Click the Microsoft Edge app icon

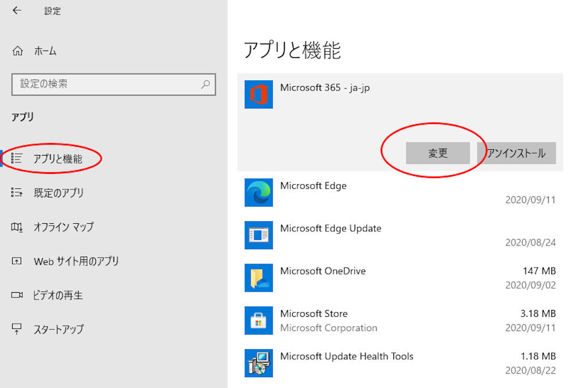pos(258,192)
